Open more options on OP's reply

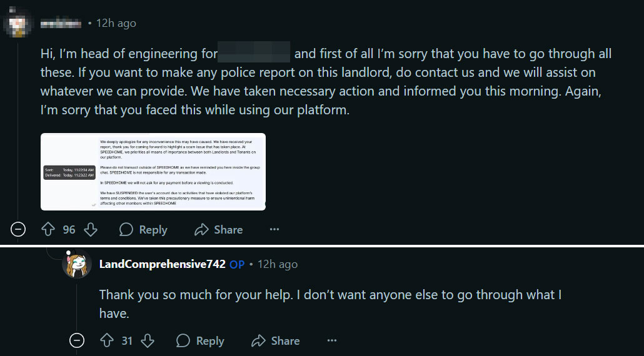tap(331, 340)
